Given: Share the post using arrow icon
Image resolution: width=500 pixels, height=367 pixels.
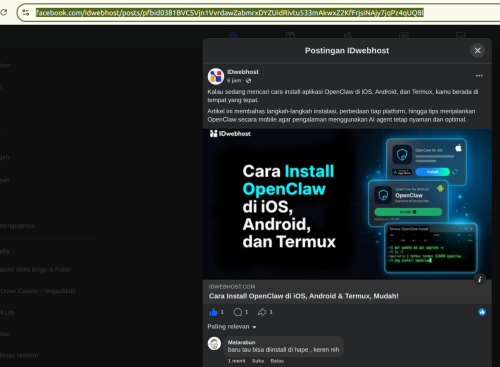Looking at the screenshot, I should point(262,312).
